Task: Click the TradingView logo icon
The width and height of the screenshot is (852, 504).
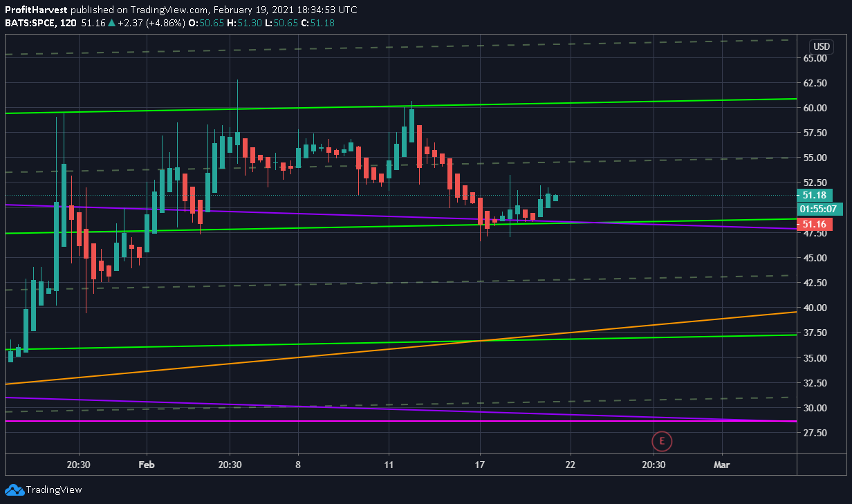Action: (14, 489)
